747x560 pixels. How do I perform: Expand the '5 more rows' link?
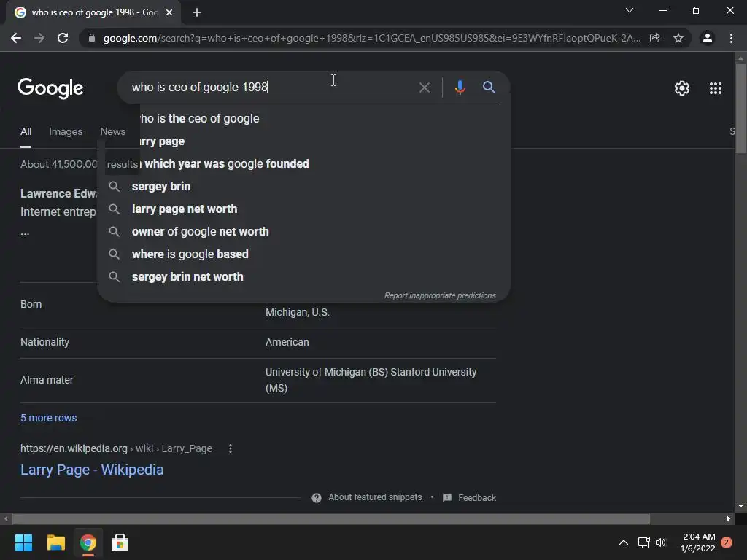click(49, 418)
